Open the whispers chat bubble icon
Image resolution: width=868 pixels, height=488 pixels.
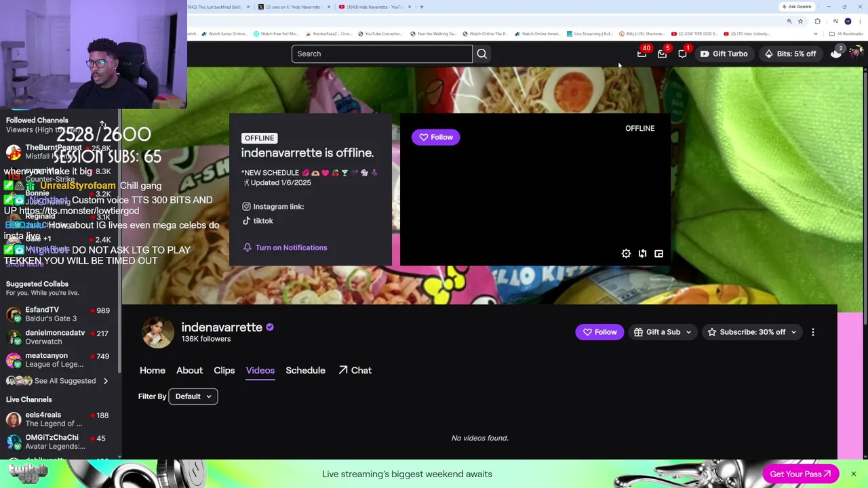pos(682,54)
